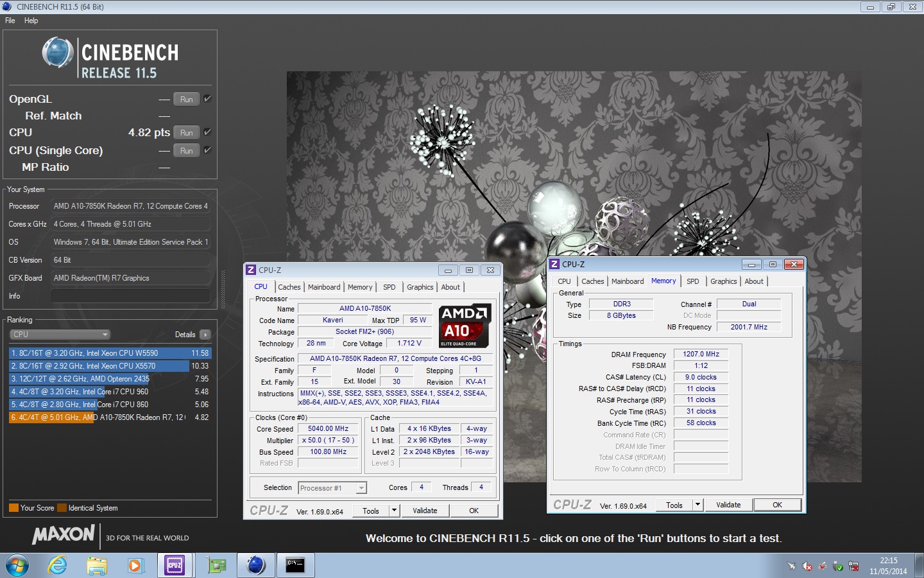This screenshot has height=578, width=924.
Task: Open the motherboard utility taskbar icon
Action: coord(216,565)
